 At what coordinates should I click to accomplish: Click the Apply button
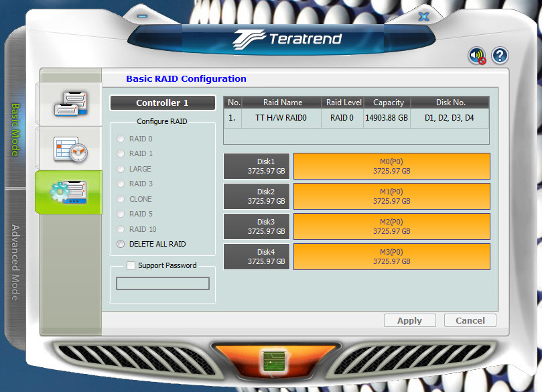pyautogui.click(x=409, y=320)
